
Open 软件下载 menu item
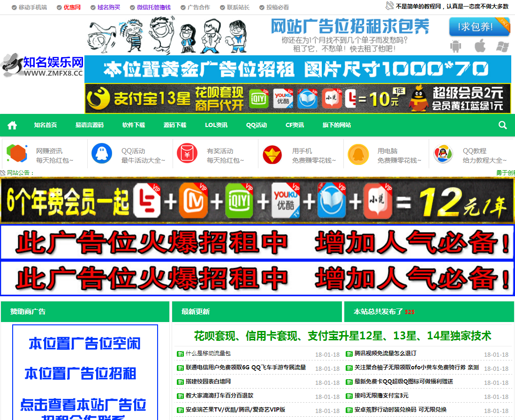click(x=134, y=125)
